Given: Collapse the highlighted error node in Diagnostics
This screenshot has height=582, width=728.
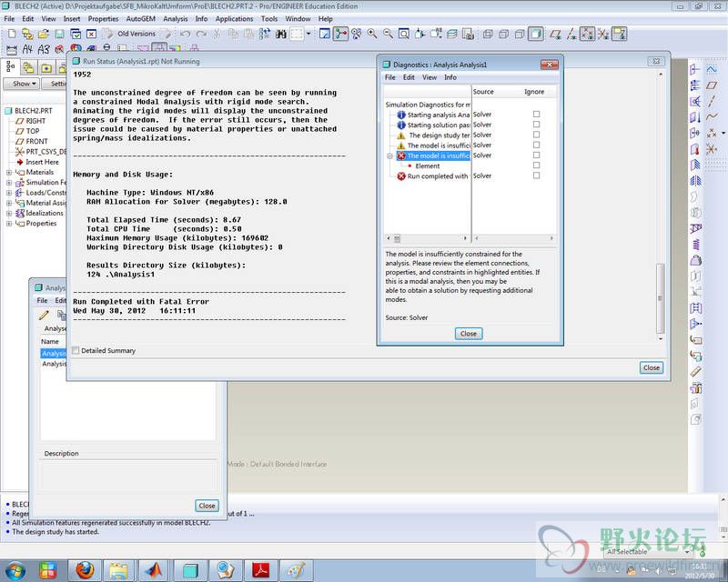Looking at the screenshot, I should [390, 156].
